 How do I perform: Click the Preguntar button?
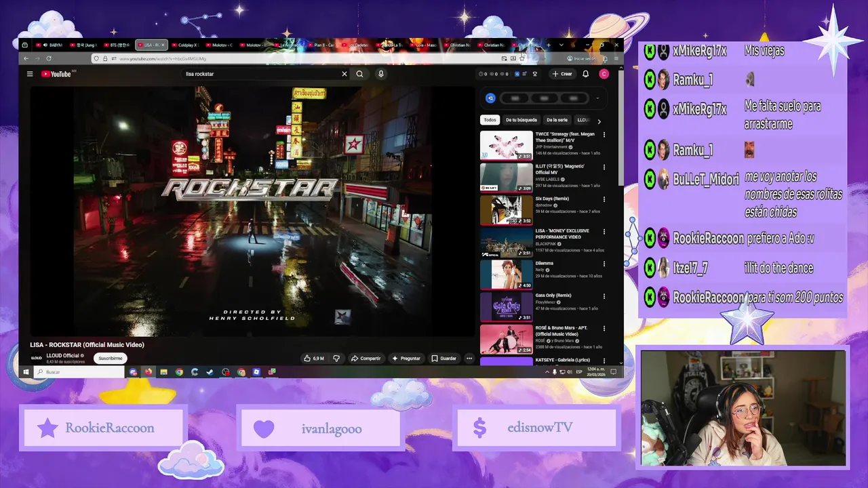406,358
